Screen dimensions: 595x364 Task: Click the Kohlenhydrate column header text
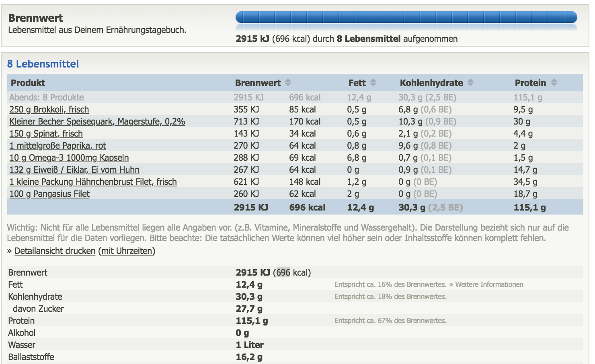click(431, 83)
